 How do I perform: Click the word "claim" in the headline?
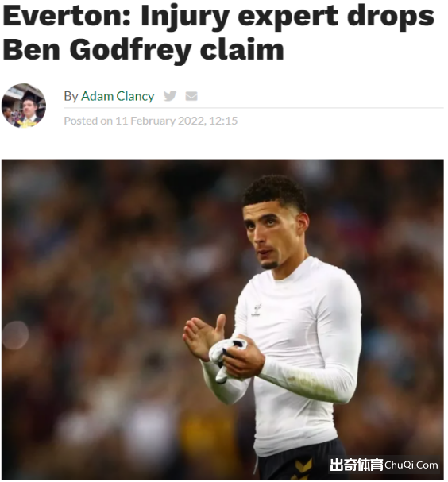pos(242,49)
